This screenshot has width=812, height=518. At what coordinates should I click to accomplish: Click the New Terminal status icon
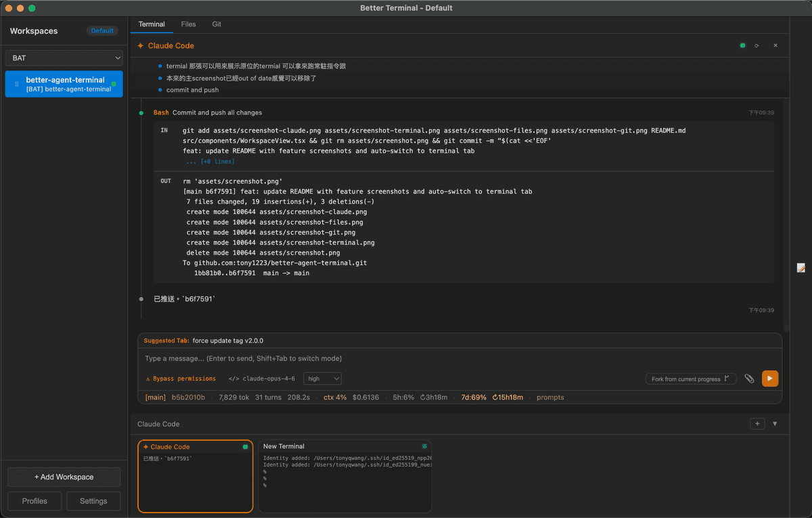click(424, 446)
